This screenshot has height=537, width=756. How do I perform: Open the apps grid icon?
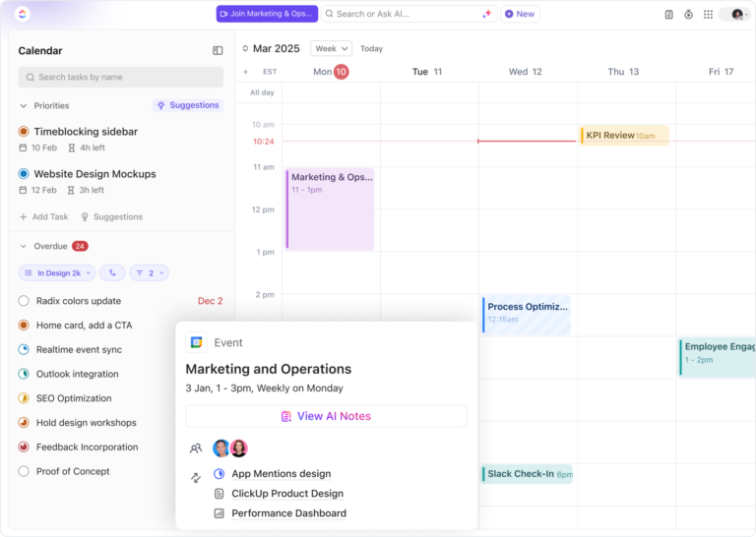coord(708,15)
